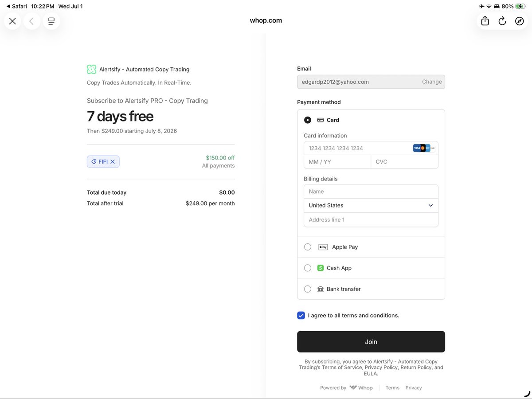Reload the page with refresh icon

pyautogui.click(x=502, y=21)
